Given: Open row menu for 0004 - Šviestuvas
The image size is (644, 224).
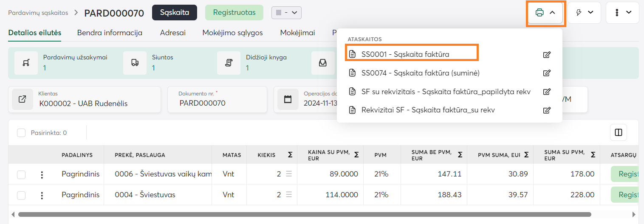Looking at the screenshot, I should 42,195.
